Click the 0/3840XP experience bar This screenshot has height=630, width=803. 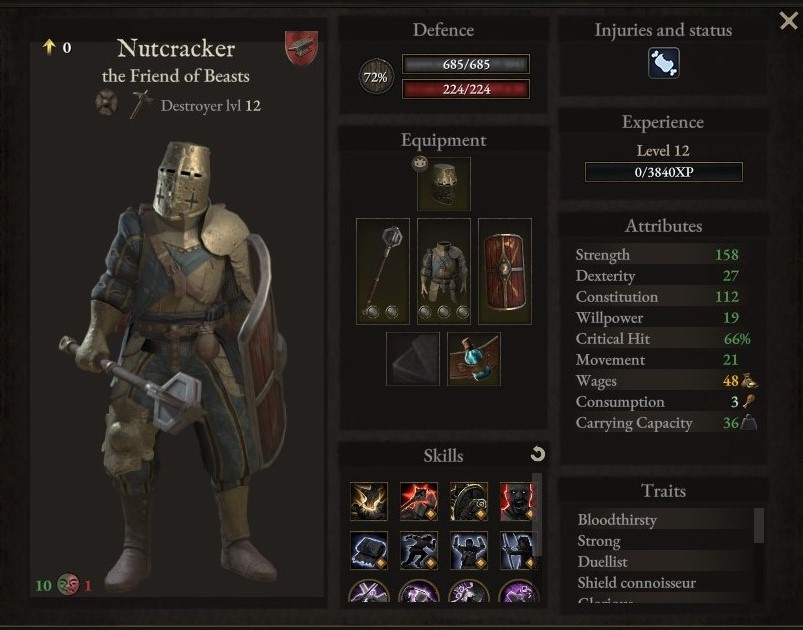664,172
